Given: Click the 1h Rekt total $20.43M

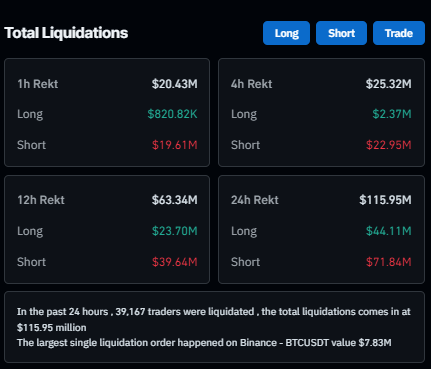Looking at the screenshot, I should (175, 84).
